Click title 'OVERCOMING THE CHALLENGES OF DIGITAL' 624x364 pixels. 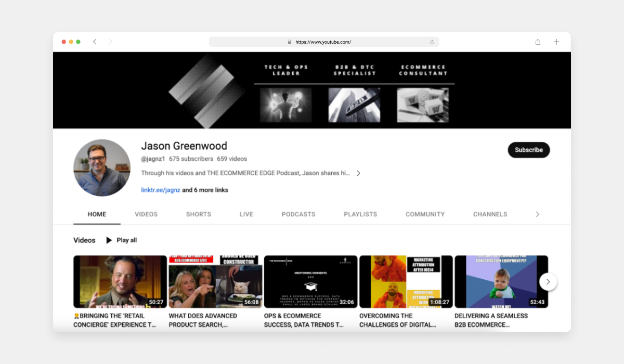pos(398,320)
